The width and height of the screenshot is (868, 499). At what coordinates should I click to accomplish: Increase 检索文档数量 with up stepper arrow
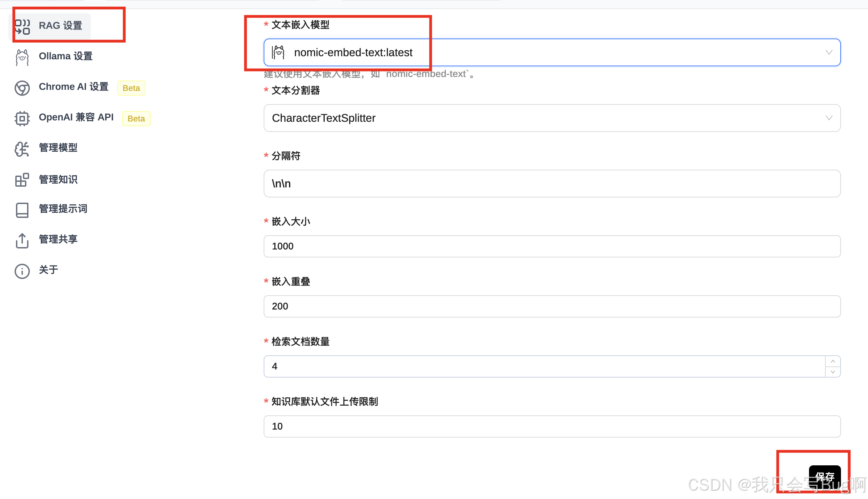[x=833, y=361]
